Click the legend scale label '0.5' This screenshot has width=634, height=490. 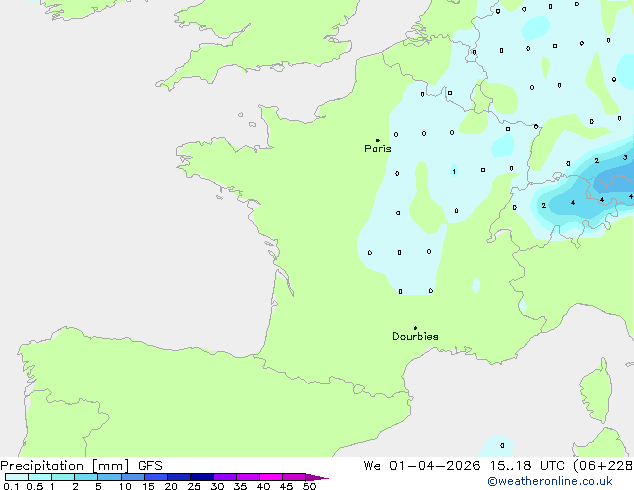coord(35,486)
